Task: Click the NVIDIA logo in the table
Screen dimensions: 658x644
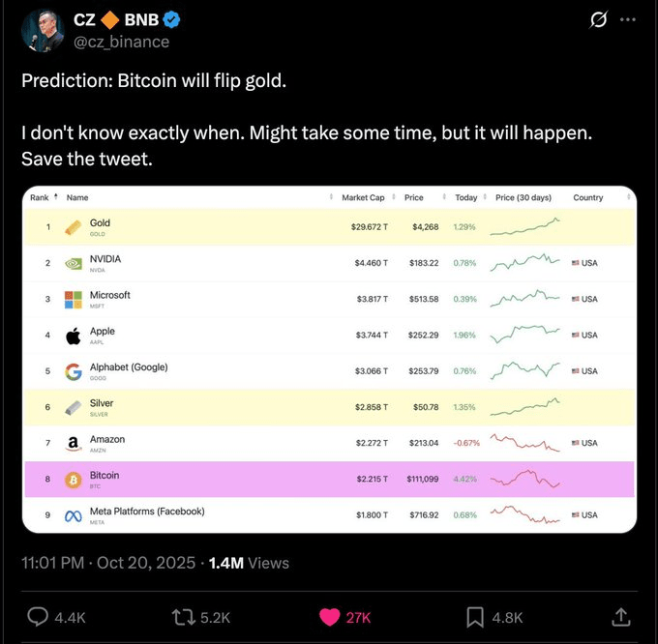Action: click(x=73, y=263)
